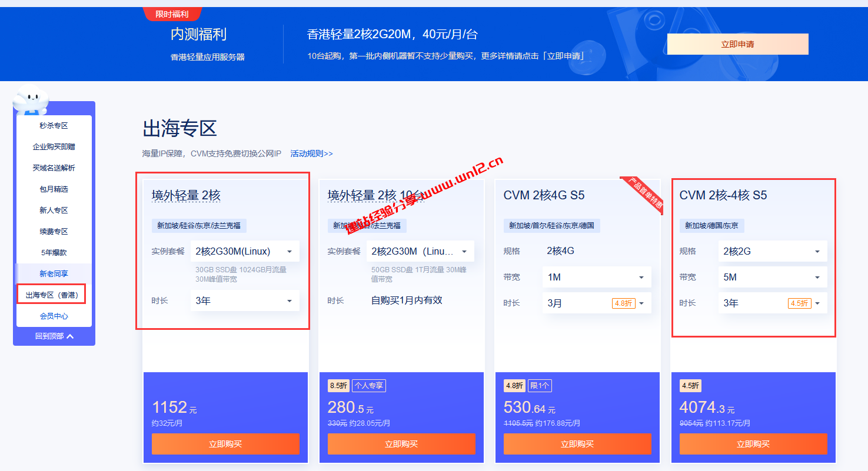
Task: Buy the 280.5元 plan with 立即购买
Action: 401,444
